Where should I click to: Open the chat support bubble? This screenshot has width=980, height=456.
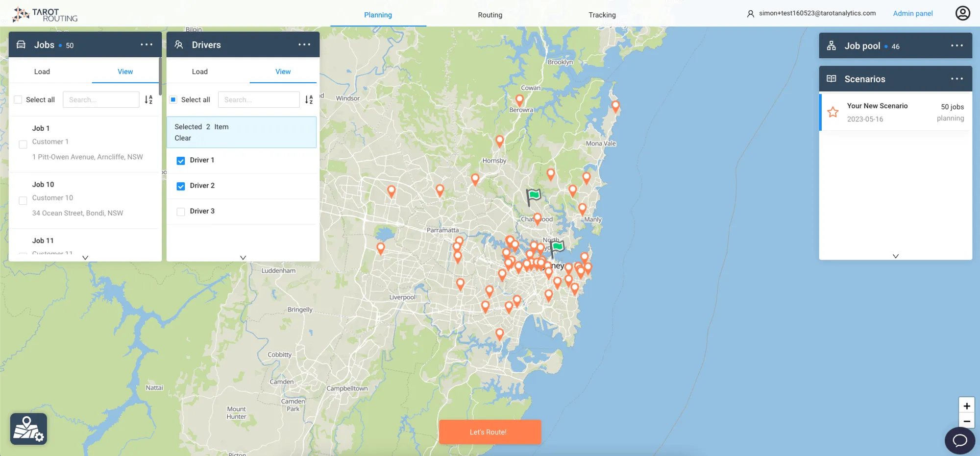click(960, 440)
